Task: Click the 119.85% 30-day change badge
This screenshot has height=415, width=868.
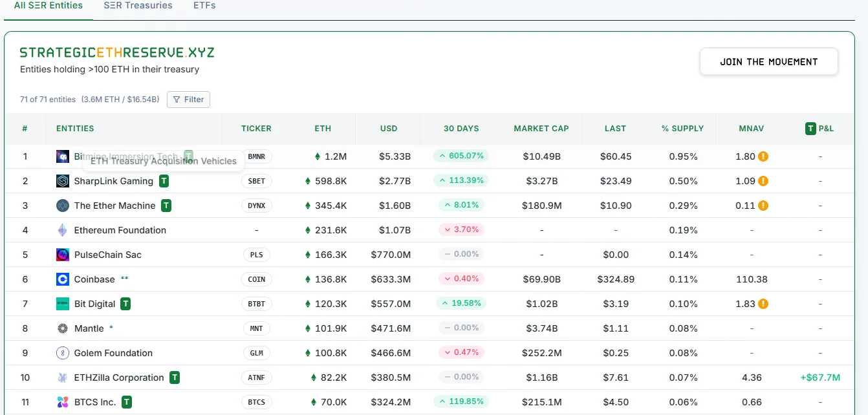Action: point(461,401)
